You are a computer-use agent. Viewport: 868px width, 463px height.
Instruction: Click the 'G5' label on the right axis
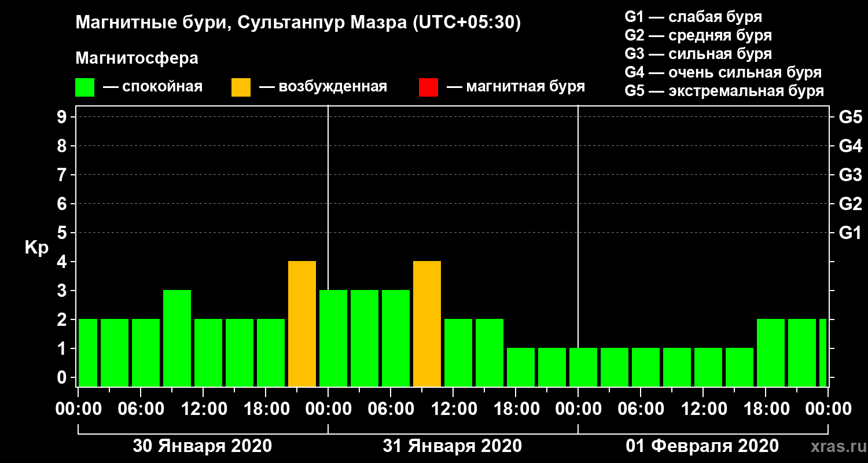[851, 117]
